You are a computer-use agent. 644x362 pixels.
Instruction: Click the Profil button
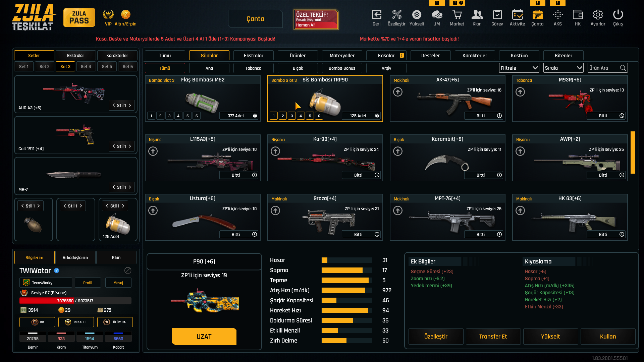88,283
